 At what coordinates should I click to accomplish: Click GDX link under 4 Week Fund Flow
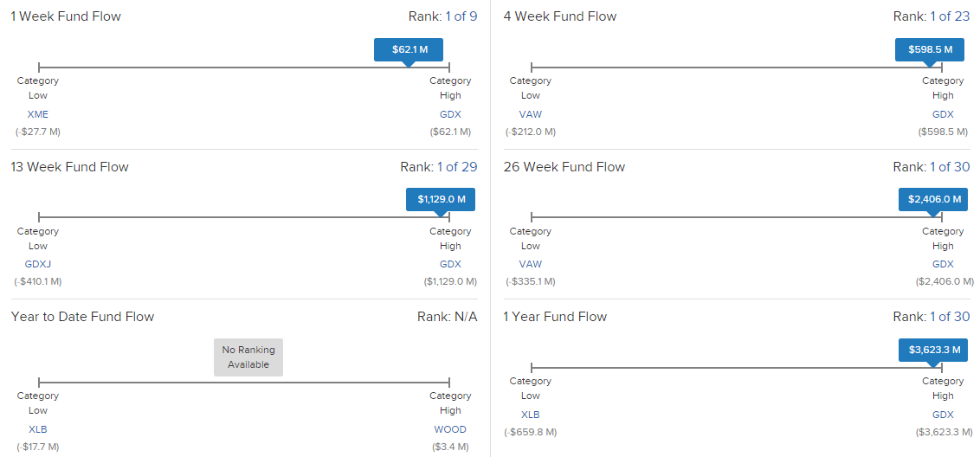[x=943, y=114]
